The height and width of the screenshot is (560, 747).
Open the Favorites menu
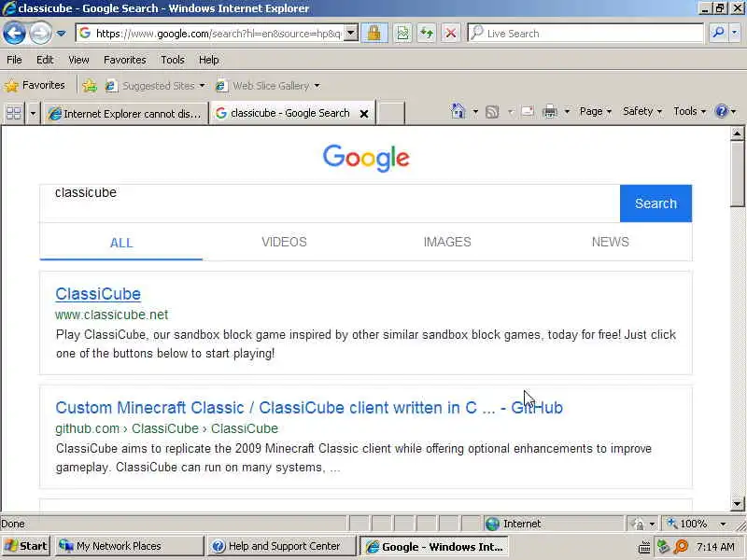coord(125,60)
